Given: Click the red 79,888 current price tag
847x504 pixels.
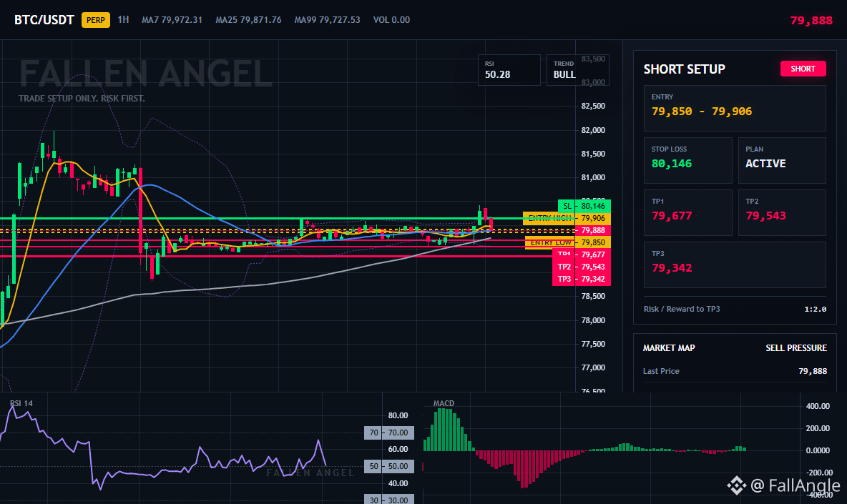Looking at the screenshot, I should click(x=593, y=230).
